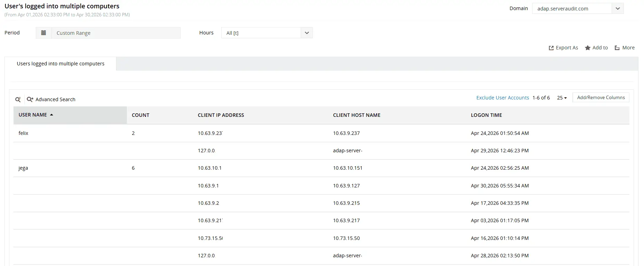Click the Export As icon
Viewport: 644px width, 266px height.
tap(551, 48)
